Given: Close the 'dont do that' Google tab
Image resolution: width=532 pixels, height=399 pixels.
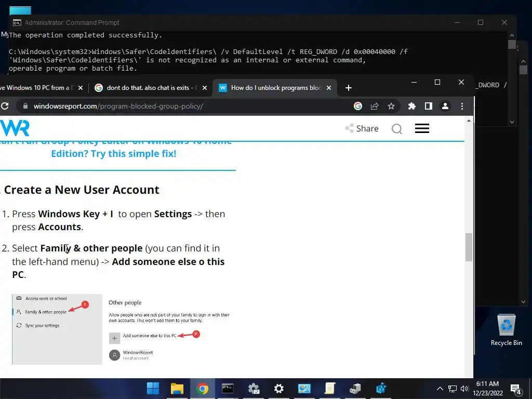Looking at the screenshot, I should [x=205, y=88].
